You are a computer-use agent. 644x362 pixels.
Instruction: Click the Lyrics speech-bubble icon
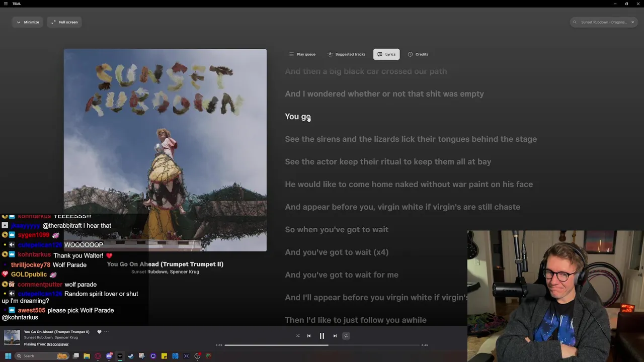[x=380, y=54]
